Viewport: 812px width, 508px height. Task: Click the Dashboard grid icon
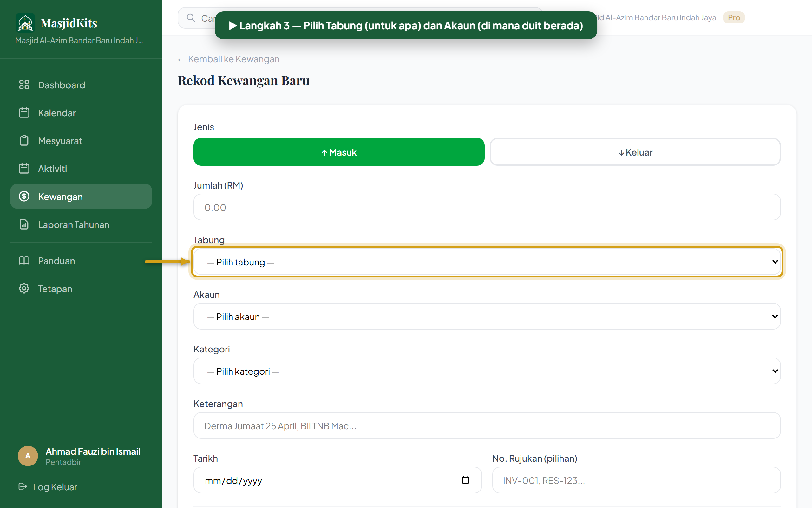(24, 85)
